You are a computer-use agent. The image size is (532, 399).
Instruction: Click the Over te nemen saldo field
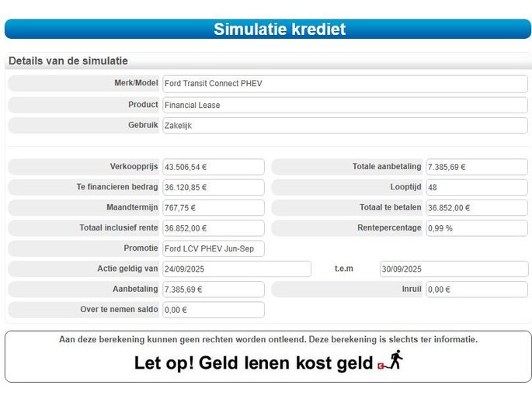(x=213, y=310)
